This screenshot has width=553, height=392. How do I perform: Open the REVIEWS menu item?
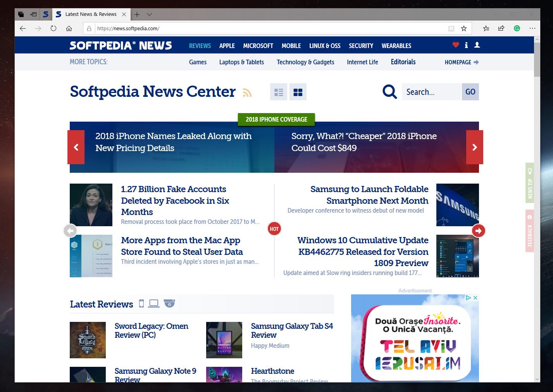click(x=200, y=46)
